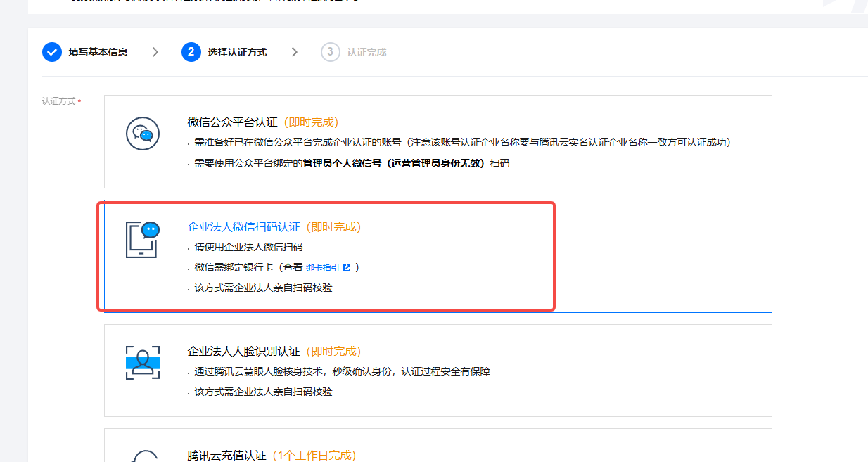
Task: Choose 微信公众平台认证 method
Action: (438, 141)
